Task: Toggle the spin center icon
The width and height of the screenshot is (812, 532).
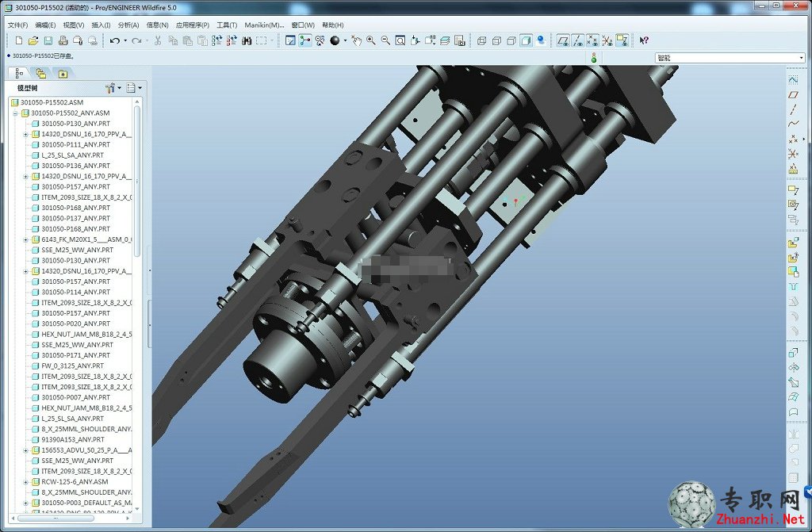Action: tap(305, 40)
